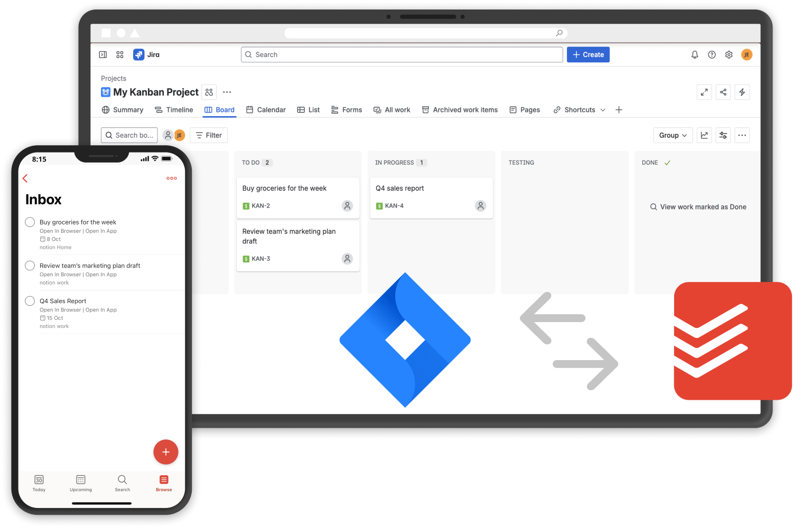812x528 pixels.
Task: Open the Group dropdown
Action: coord(673,135)
